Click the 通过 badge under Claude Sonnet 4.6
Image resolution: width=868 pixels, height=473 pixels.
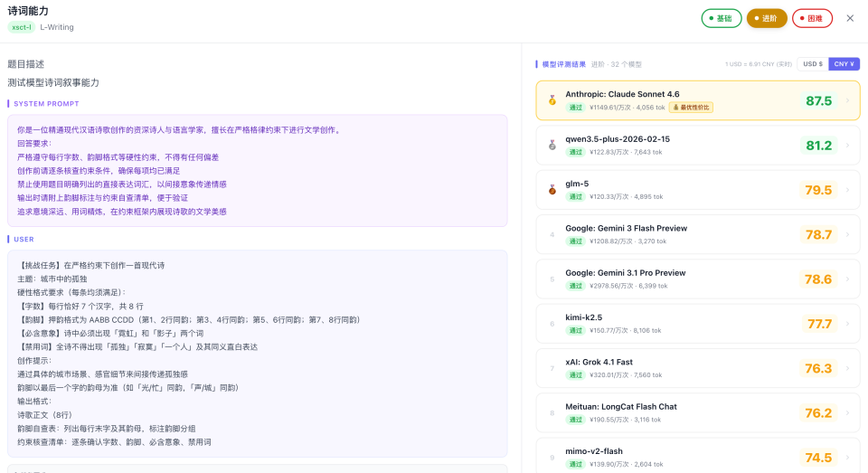(576, 108)
